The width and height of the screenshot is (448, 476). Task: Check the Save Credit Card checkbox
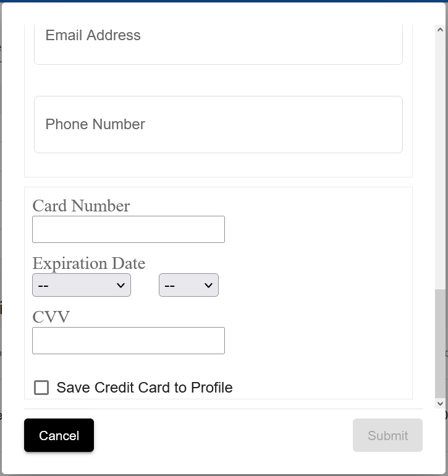pos(41,388)
